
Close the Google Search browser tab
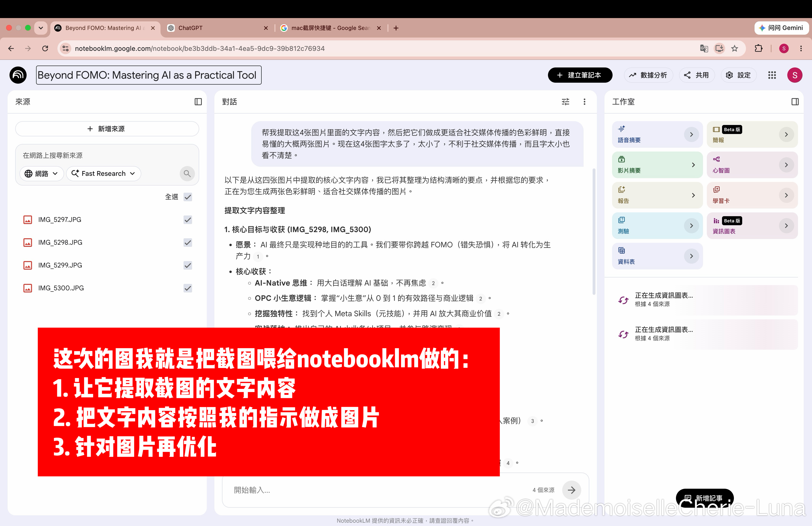pyautogui.click(x=379, y=28)
